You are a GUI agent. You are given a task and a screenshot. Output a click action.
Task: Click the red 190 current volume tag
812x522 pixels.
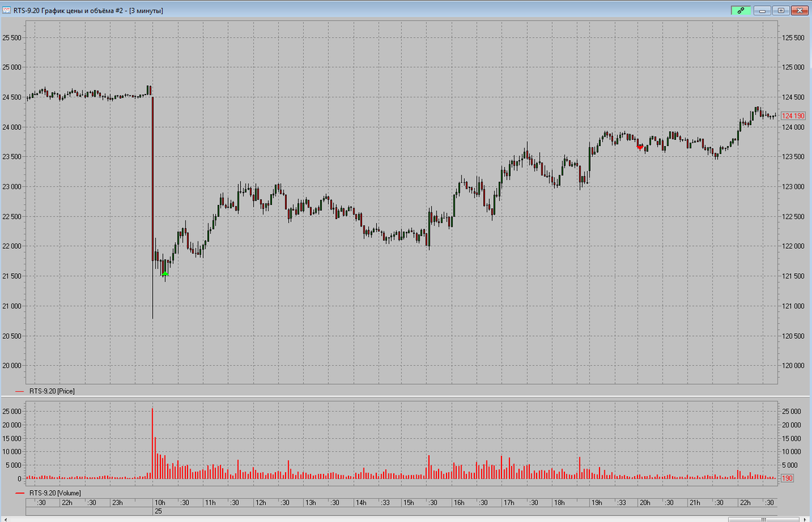click(788, 479)
